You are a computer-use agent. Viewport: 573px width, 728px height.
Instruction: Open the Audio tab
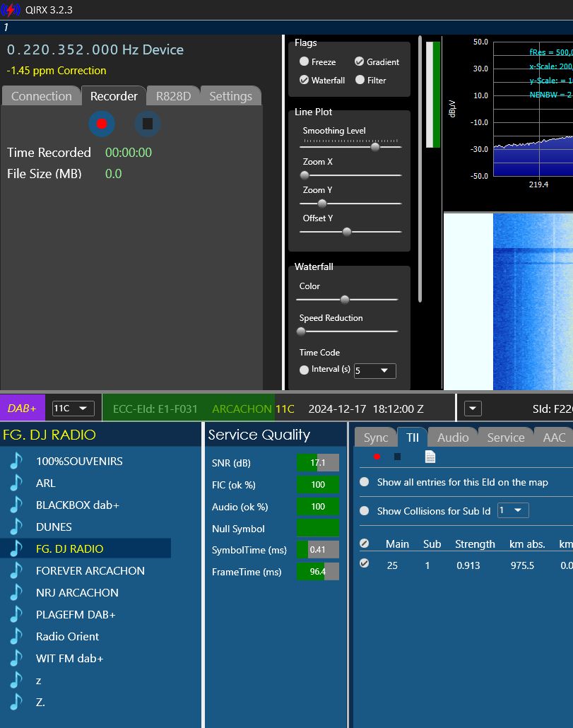pyautogui.click(x=453, y=438)
